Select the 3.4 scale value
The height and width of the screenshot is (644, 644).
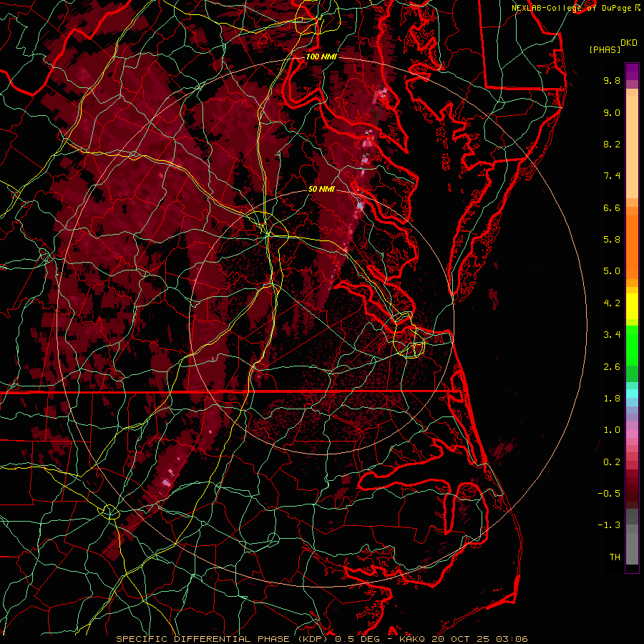click(x=612, y=335)
